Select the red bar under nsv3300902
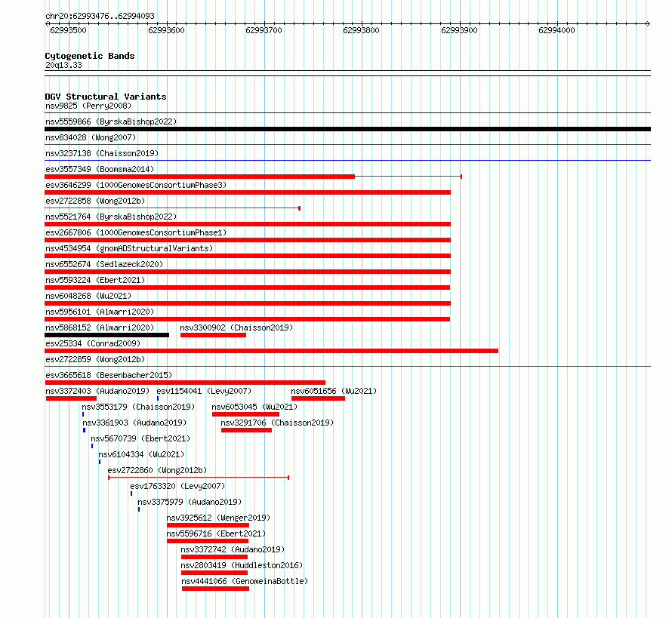 coord(213,335)
